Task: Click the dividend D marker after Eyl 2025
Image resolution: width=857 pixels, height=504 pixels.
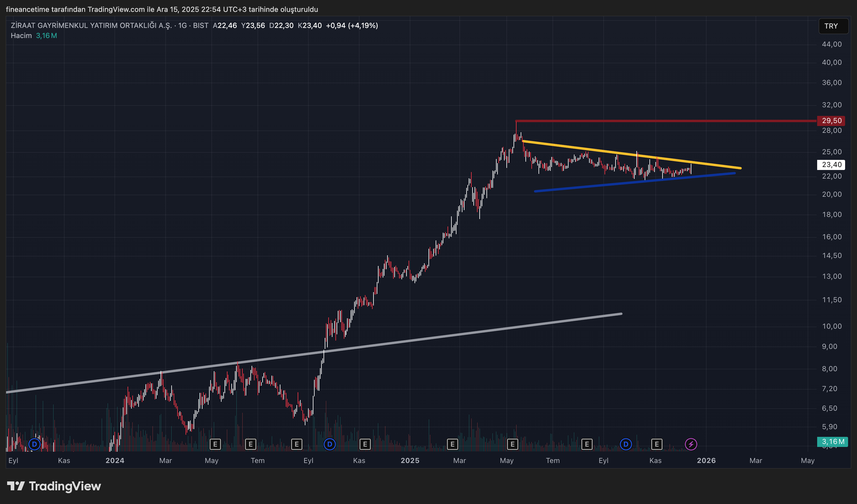Action: pos(625,444)
